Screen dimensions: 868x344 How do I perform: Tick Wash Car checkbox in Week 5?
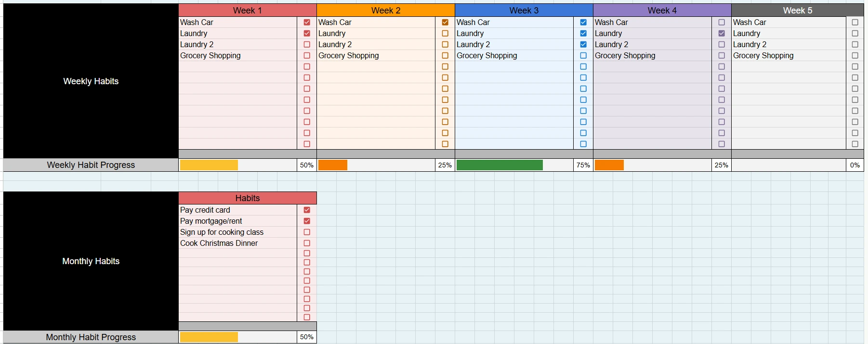click(x=855, y=22)
